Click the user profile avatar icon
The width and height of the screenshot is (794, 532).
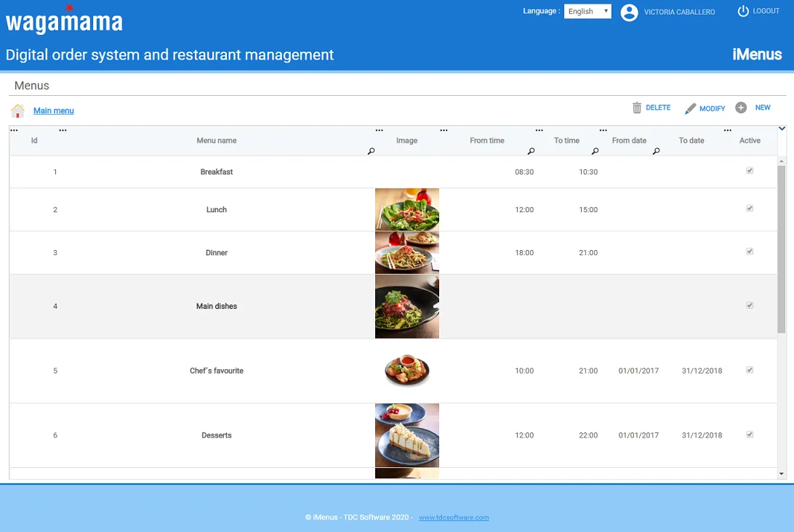pyautogui.click(x=629, y=12)
